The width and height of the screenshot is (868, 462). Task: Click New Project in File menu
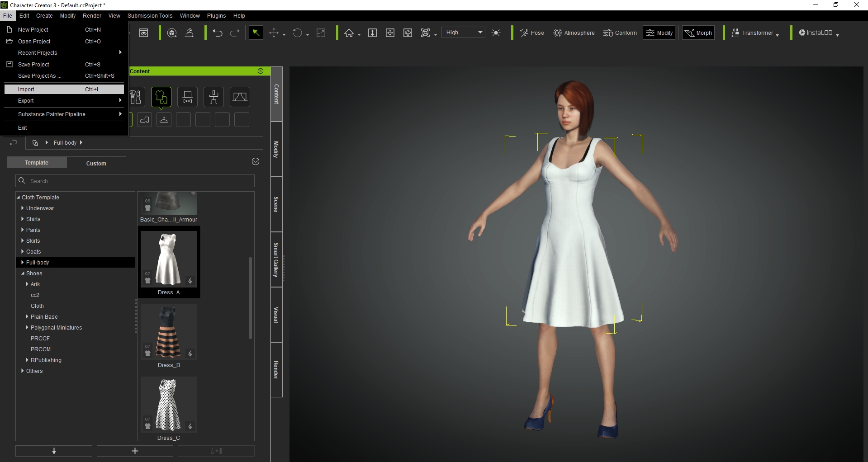64,30
